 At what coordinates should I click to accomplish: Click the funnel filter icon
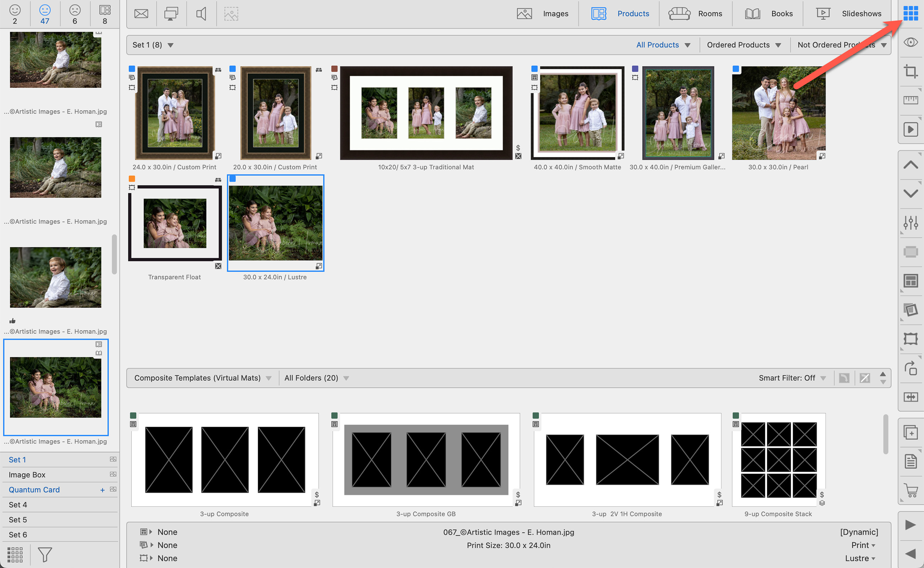45,554
